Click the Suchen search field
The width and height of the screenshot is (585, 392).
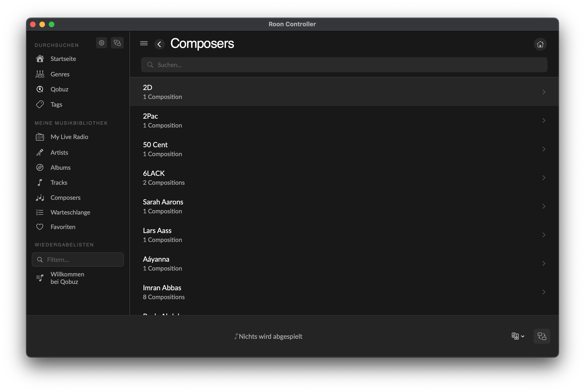coord(344,65)
